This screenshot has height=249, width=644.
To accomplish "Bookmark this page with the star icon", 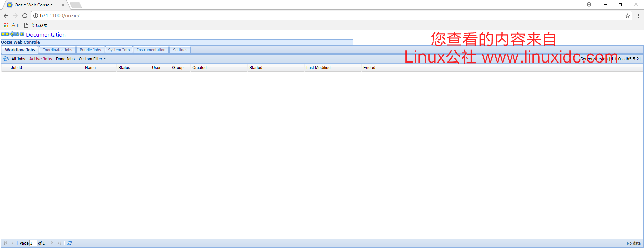I will click(x=627, y=16).
